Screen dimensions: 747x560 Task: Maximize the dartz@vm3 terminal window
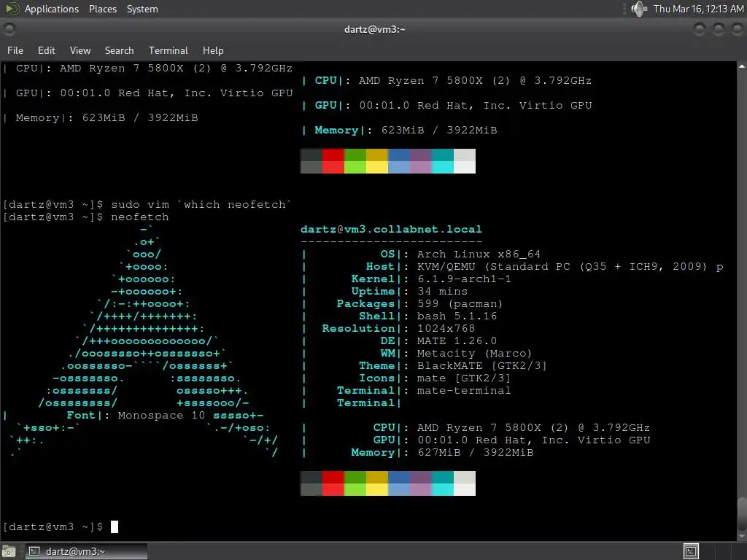(x=718, y=29)
